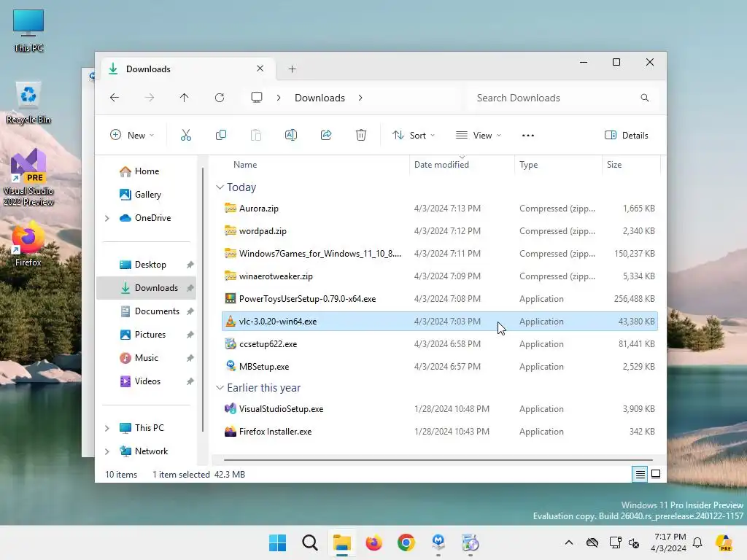Image resolution: width=747 pixels, height=560 pixels.
Task: Refresh the Downloads folder
Action: tap(219, 98)
